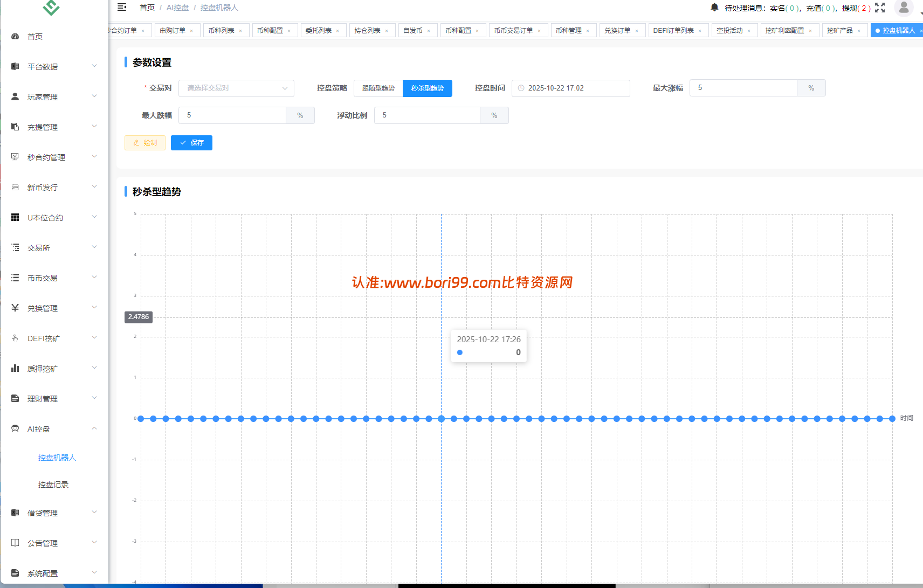Click the last data point on trend chart
The width and height of the screenshot is (923, 588).
(892, 419)
